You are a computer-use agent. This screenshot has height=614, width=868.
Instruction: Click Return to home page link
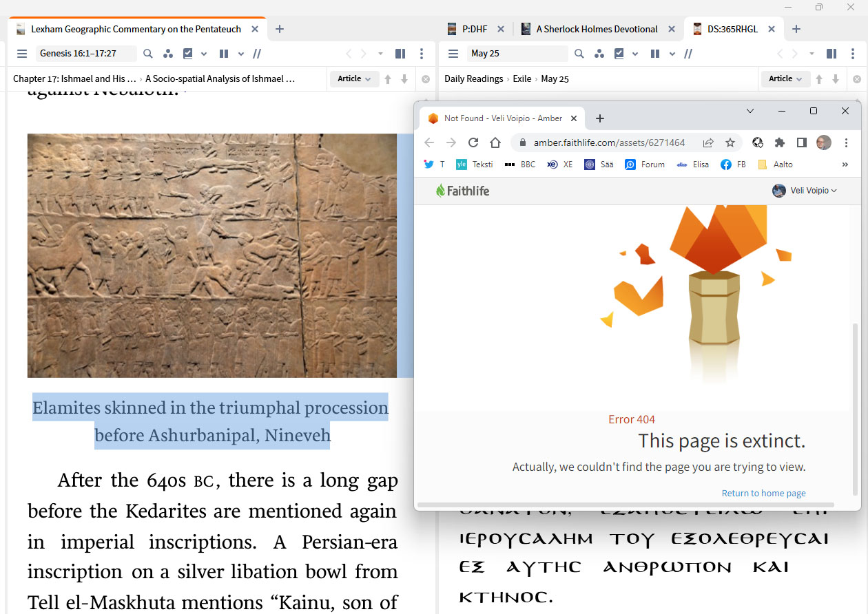(763, 494)
